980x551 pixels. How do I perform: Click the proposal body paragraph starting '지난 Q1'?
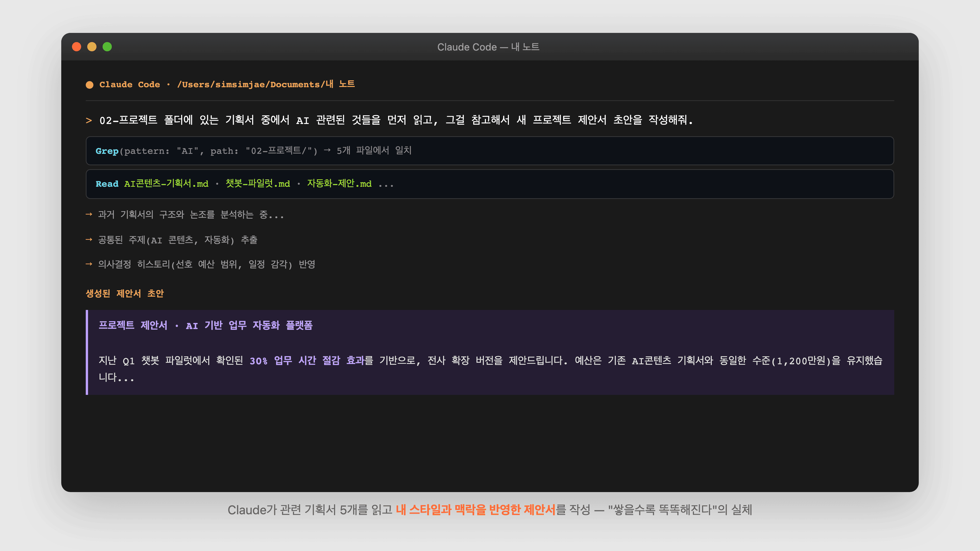point(490,369)
